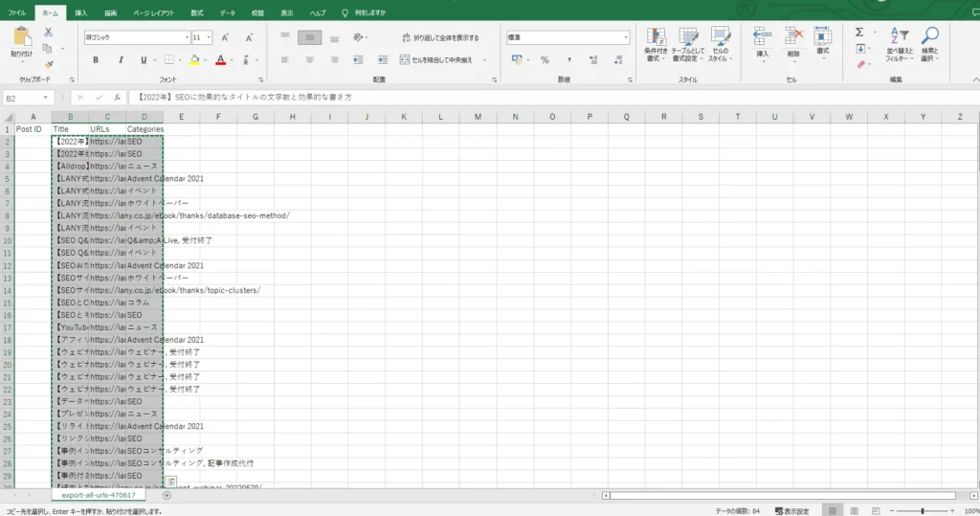This screenshot has height=516, width=980.
Task: Click the Cut scissors icon
Action: coord(48,33)
